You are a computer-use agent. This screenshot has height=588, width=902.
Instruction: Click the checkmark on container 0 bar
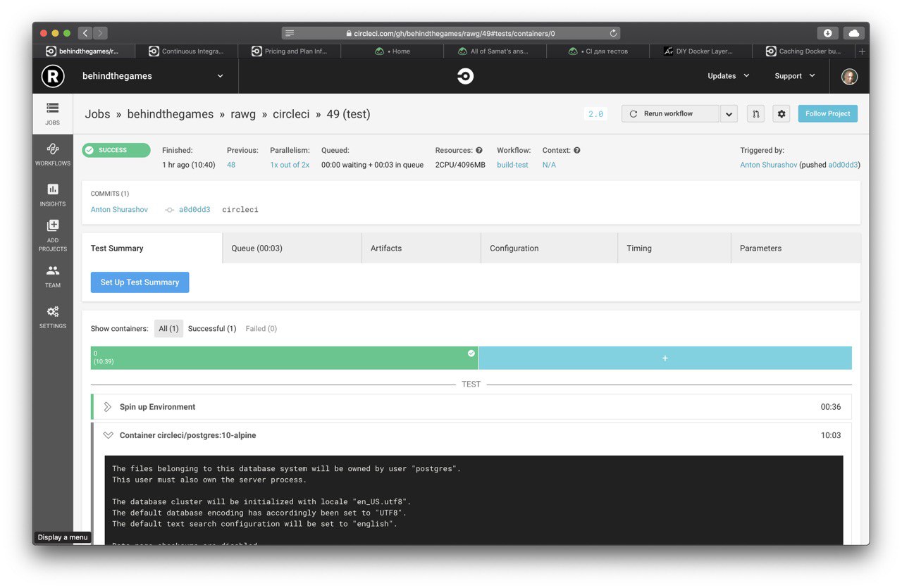click(x=471, y=354)
